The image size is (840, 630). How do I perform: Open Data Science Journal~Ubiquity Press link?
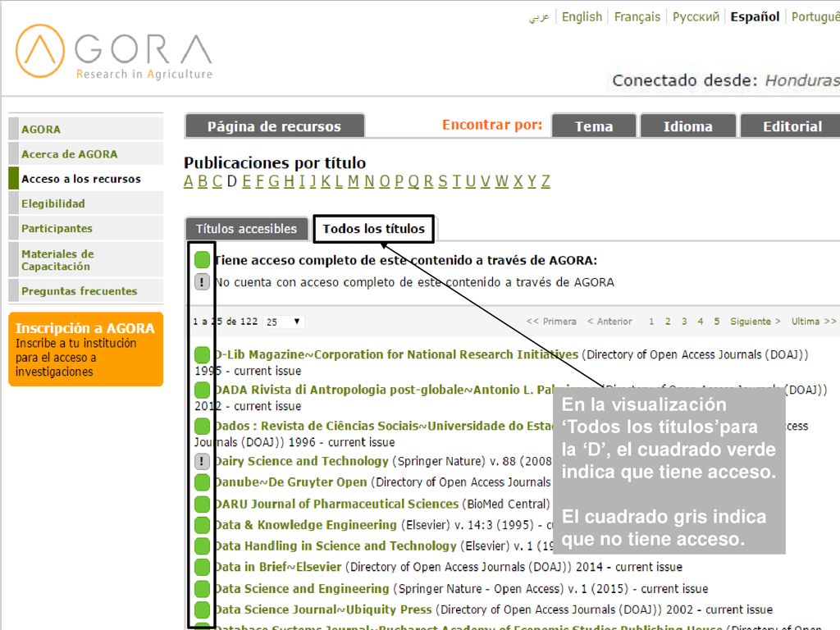pos(323,609)
